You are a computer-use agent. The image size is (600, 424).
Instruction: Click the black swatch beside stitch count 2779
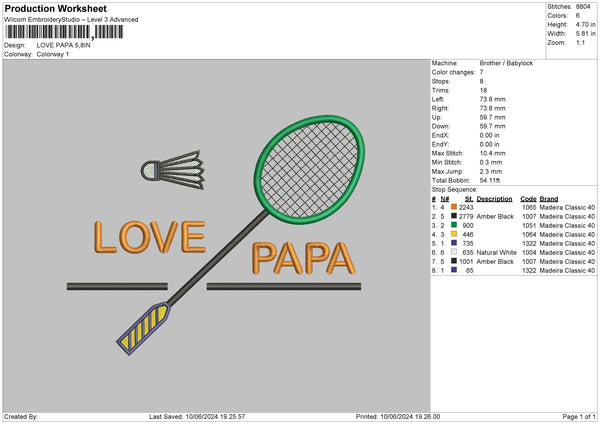pos(454,216)
